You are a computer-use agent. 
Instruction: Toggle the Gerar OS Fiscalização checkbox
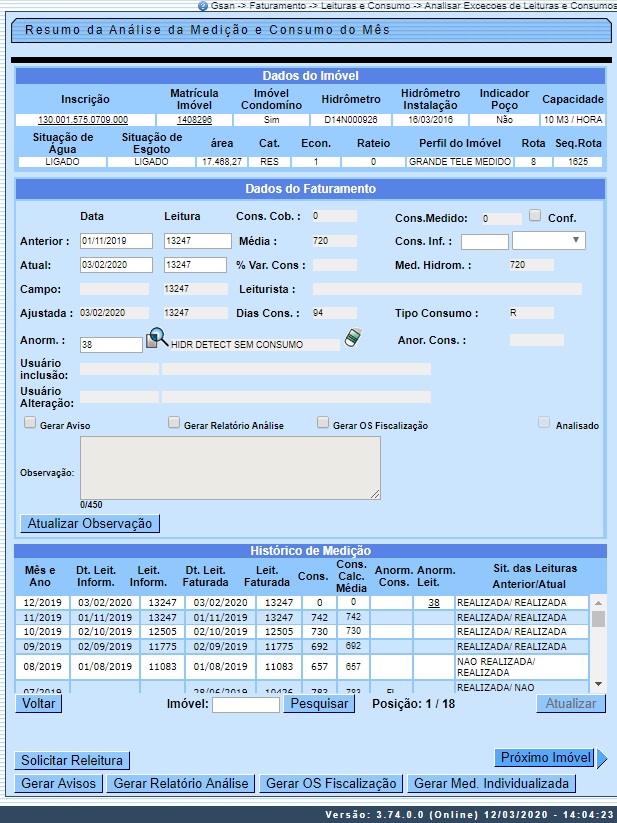pos(323,423)
